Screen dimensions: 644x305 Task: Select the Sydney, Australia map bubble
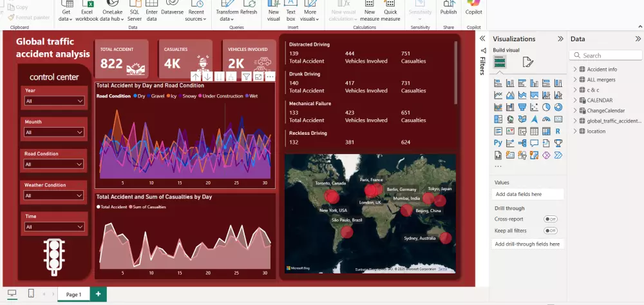click(x=446, y=238)
